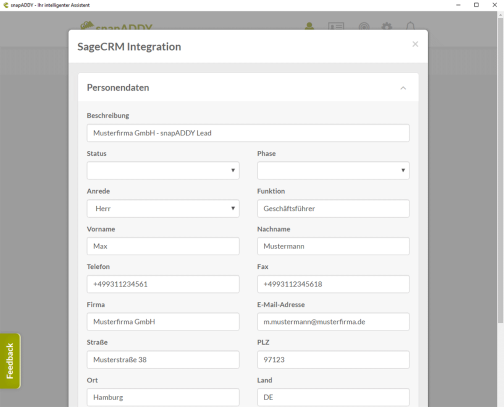504x407 pixels.
Task: Click the E-Mail-Adresse label
Action: click(x=281, y=305)
